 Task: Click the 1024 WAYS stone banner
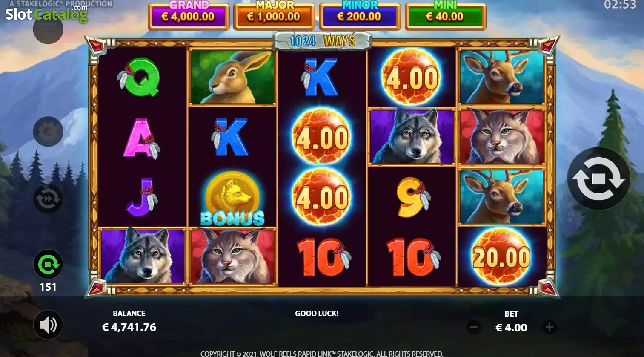[x=322, y=41]
